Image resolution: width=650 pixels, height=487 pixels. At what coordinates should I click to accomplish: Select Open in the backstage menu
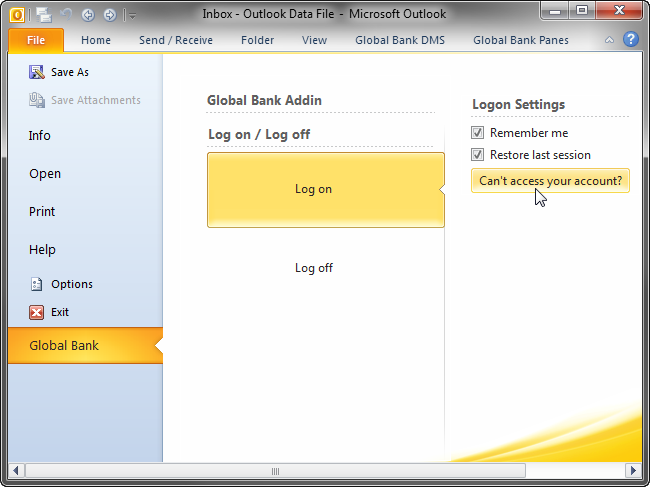click(x=85, y=174)
